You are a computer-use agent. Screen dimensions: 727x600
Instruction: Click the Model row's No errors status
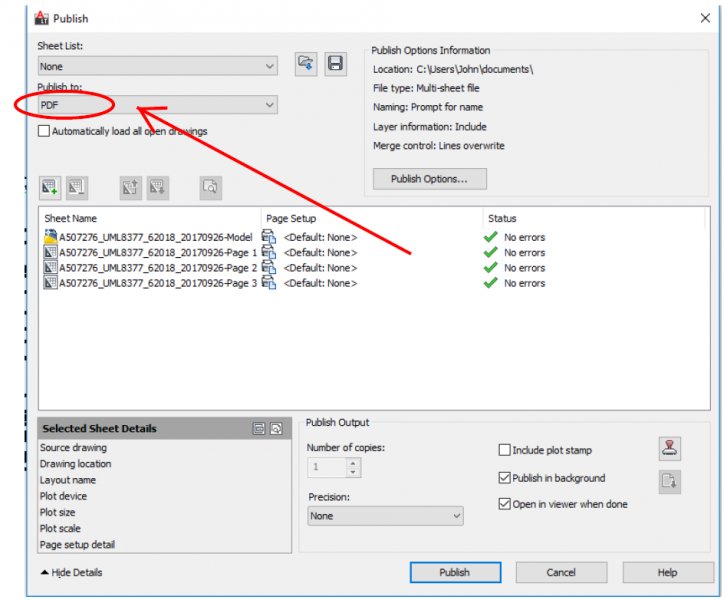point(524,237)
